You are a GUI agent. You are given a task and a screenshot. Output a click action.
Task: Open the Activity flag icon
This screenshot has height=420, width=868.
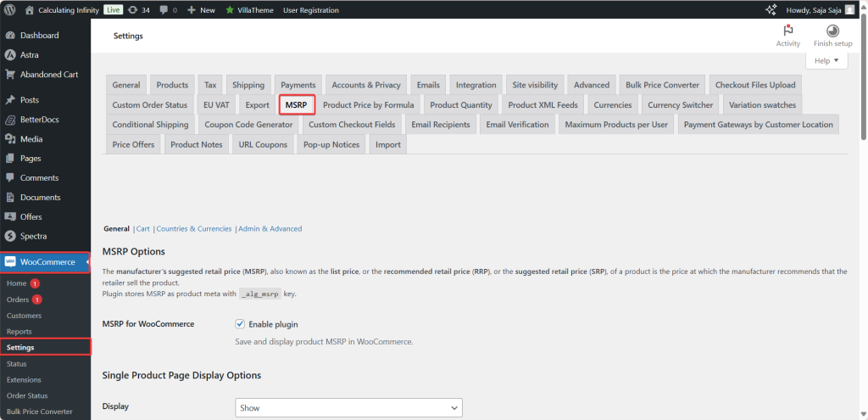click(787, 31)
